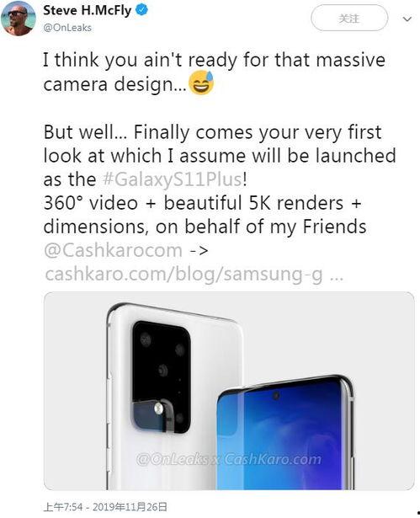Follow the account with the 关注 button
This screenshot has height=518, width=420.
click(x=349, y=19)
